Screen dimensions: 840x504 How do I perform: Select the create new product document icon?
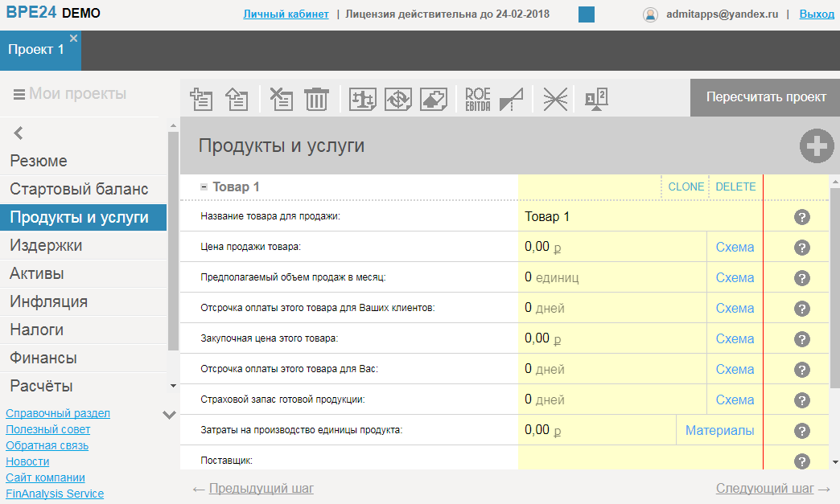pos(201,99)
